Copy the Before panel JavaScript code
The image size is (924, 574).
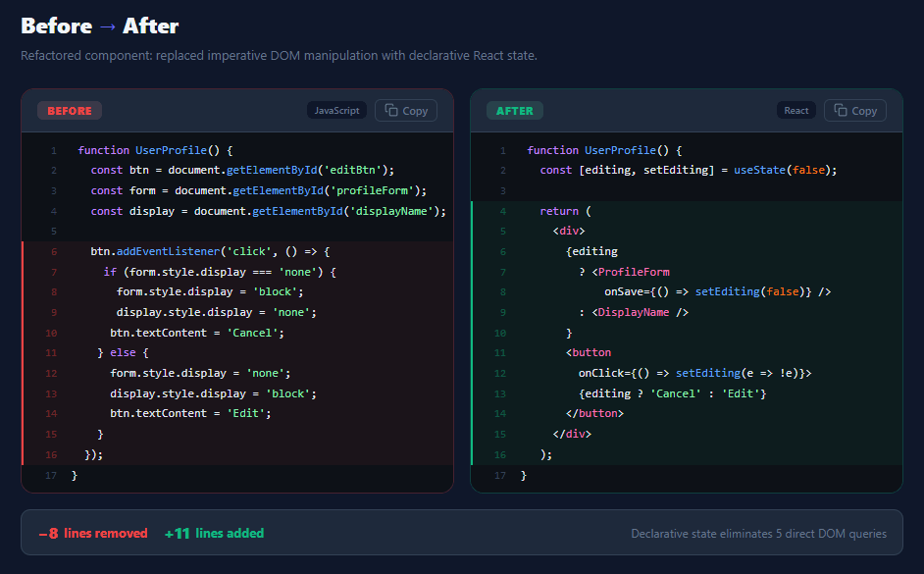pyautogui.click(x=406, y=111)
